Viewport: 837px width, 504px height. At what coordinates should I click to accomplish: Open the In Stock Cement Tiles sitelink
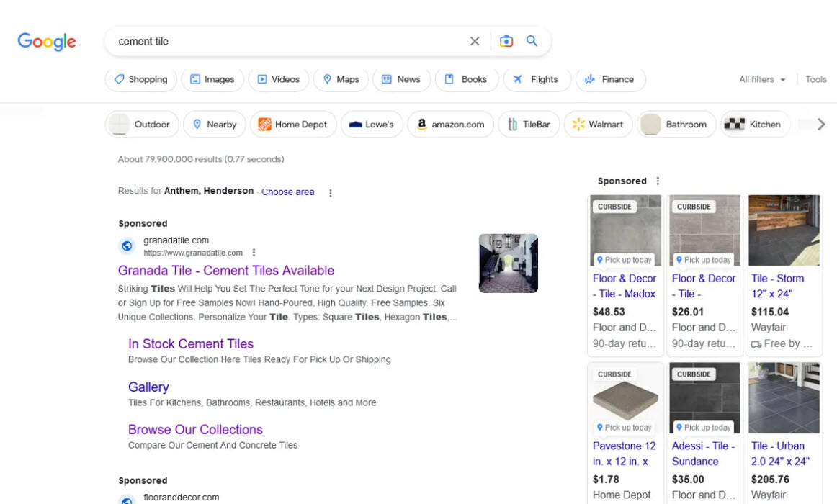coord(191,344)
